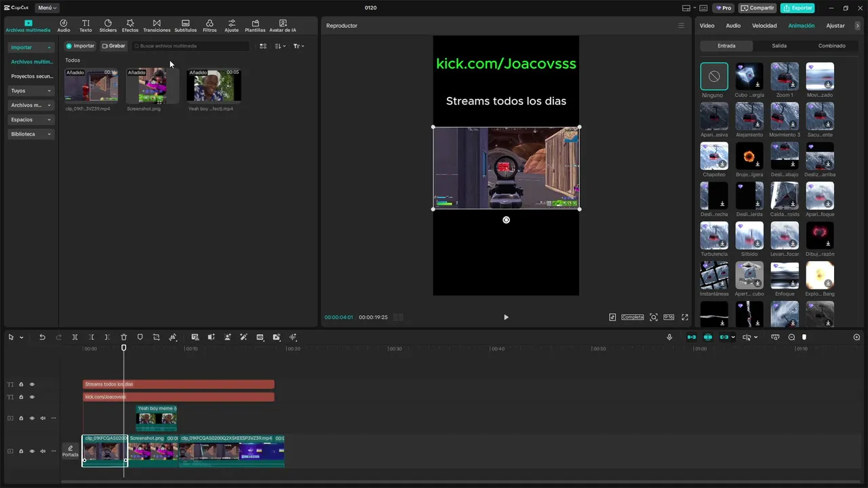The height and width of the screenshot is (488, 868).
Task: Expand the Tuyos sidebar section
Action: point(31,91)
